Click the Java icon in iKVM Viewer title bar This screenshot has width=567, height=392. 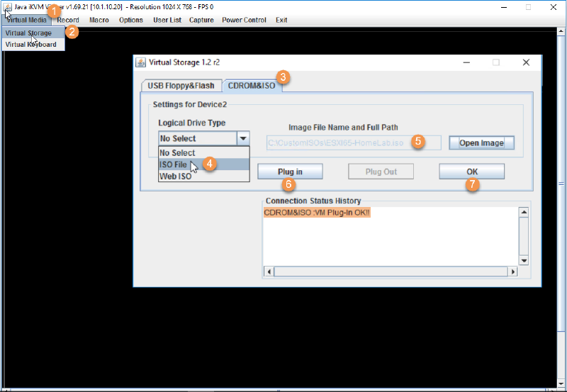click(8, 7)
